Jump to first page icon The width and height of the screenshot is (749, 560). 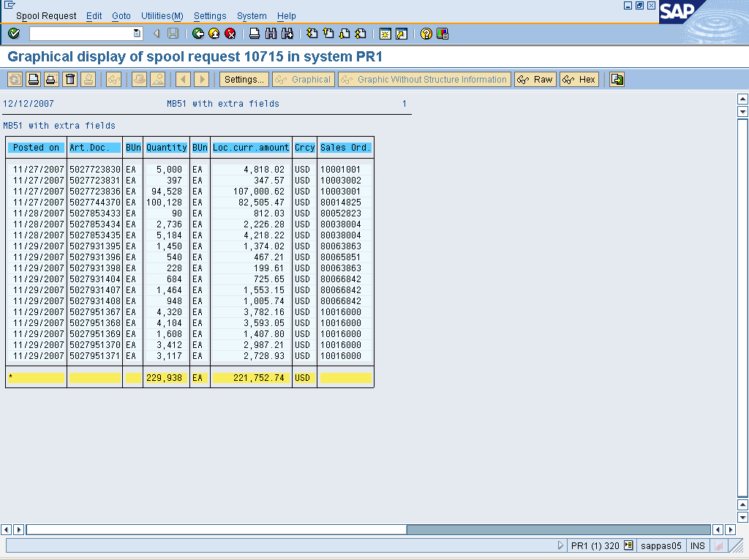(312, 34)
